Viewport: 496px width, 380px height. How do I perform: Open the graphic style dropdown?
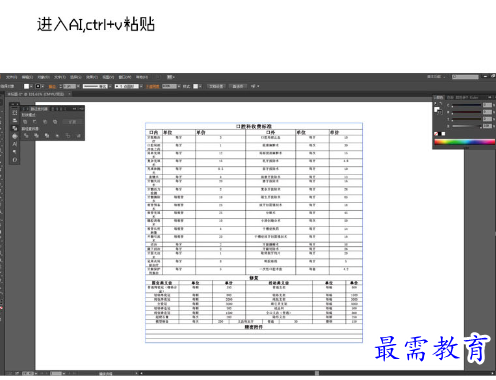coord(201,87)
